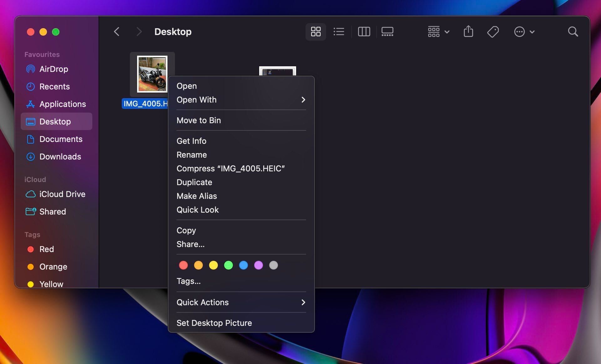Choose Compress "IMG_4005.HEIC"
The height and width of the screenshot is (364, 601).
point(241,168)
